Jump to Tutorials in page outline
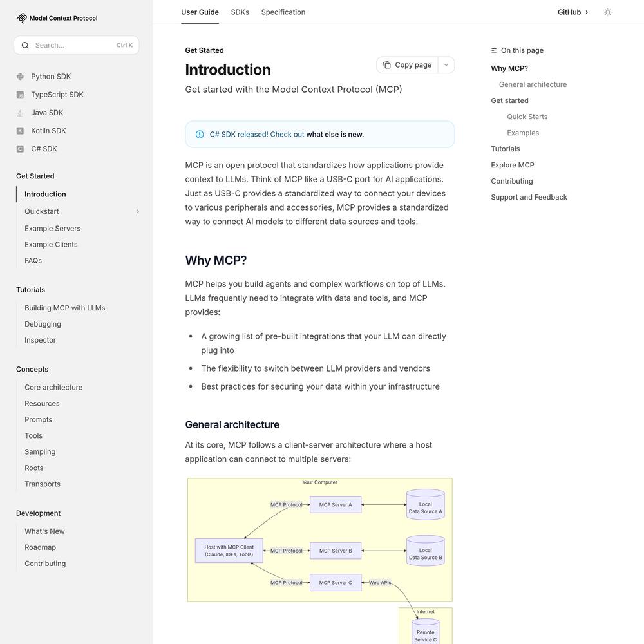 coord(505,149)
